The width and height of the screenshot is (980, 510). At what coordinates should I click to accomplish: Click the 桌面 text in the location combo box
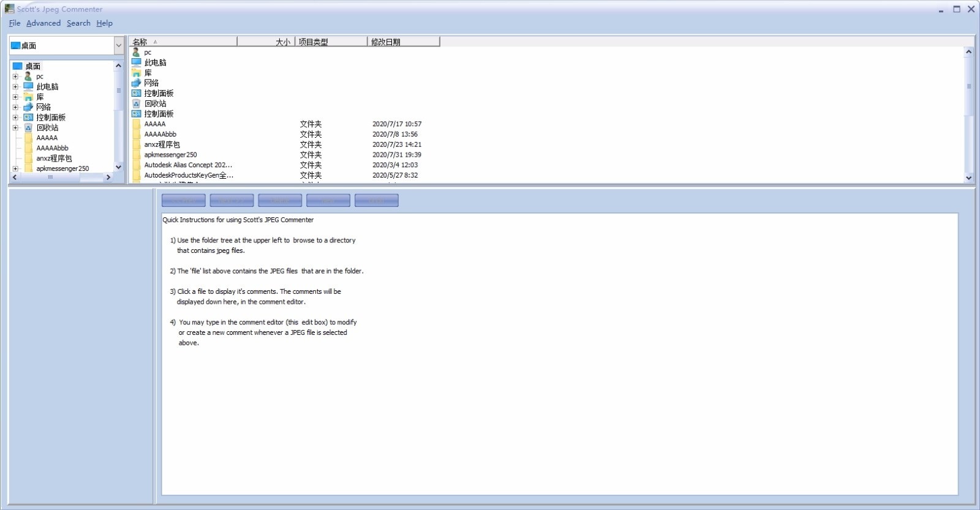tap(29, 45)
